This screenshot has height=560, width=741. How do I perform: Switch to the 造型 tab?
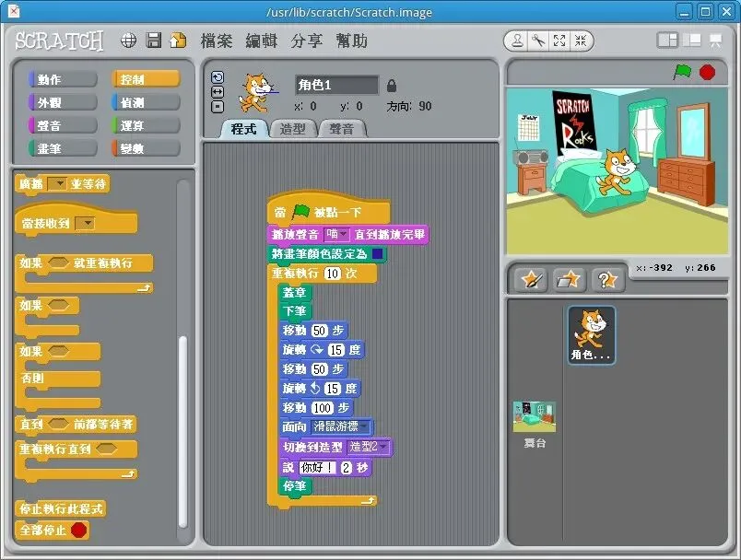292,128
